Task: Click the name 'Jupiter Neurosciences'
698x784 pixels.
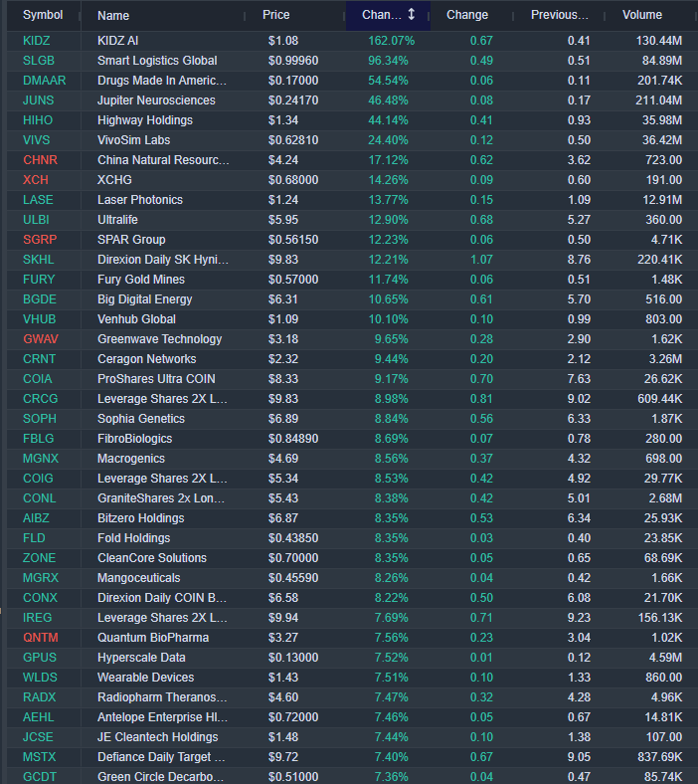Action: tap(156, 100)
